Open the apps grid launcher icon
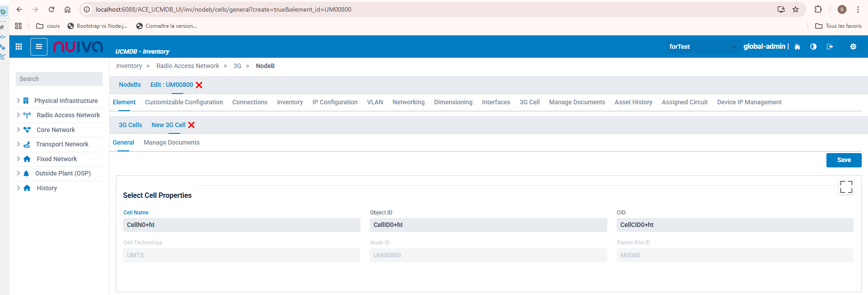The height and width of the screenshot is (295, 868). coord(19,47)
